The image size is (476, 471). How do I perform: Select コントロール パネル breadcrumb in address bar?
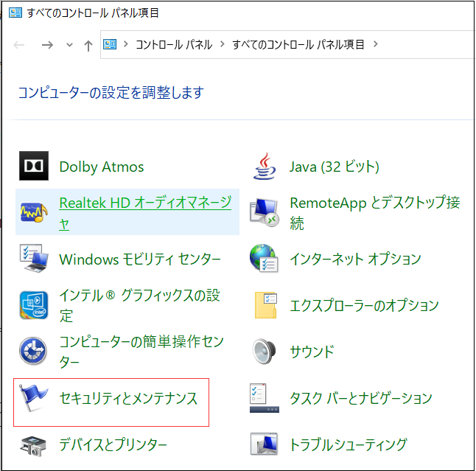pyautogui.click(x=174, y=45)
